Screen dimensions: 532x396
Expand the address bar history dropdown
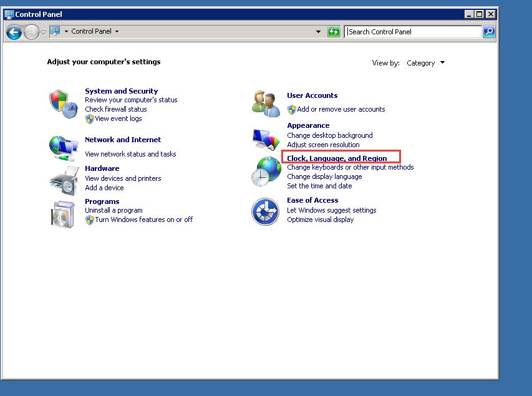tap(318, 32)
